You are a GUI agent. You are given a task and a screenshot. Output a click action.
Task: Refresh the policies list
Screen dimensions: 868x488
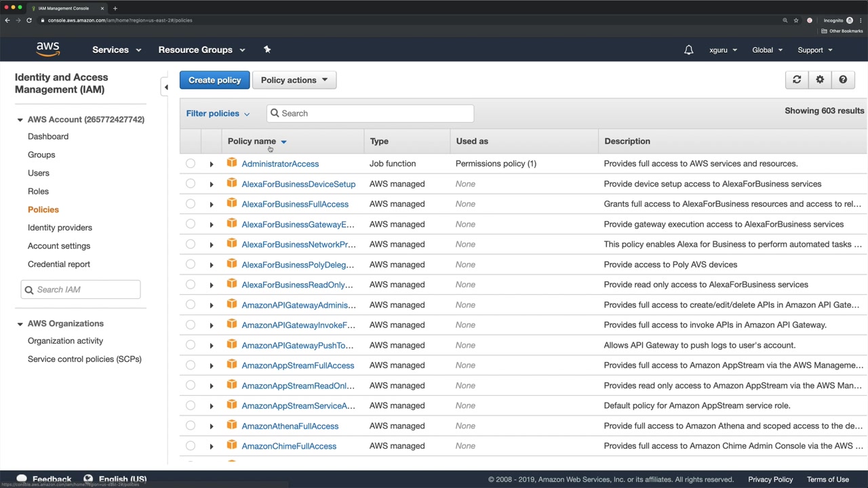tap(797, 80)
